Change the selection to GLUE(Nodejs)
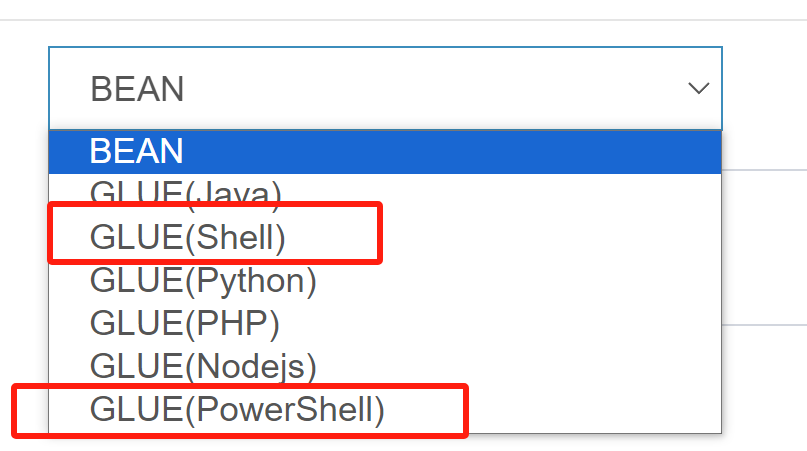 tap(203, 366)
